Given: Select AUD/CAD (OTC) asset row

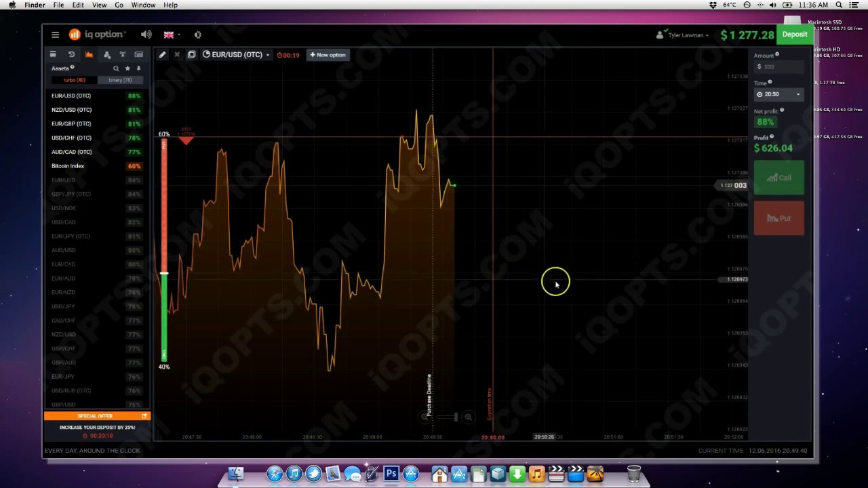Looking at the screenshot, I should (x=96, y=152).
